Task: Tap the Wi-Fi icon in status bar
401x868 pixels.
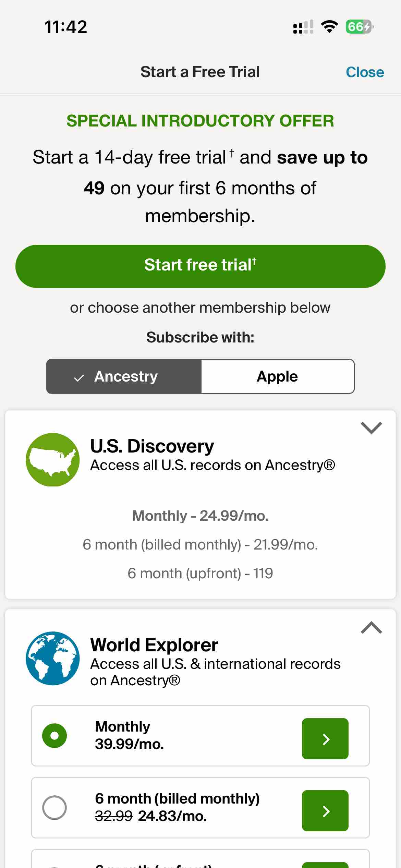Action: click(x=329, y=26)
